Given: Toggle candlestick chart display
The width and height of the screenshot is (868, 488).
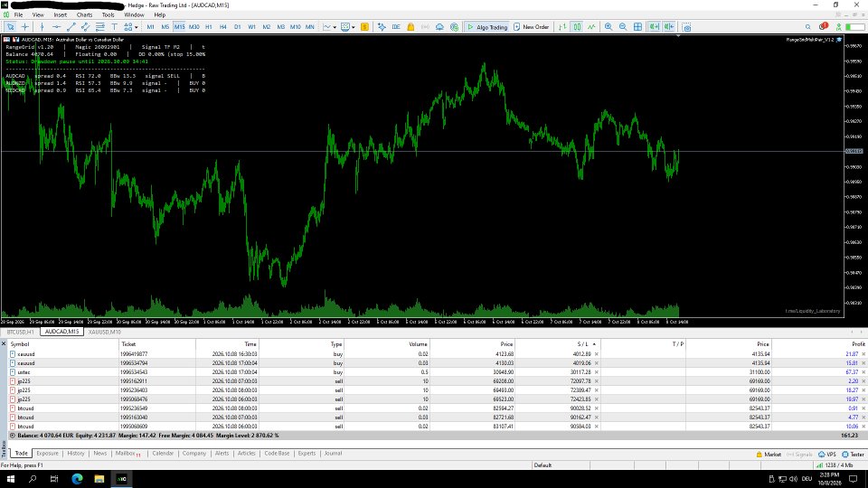Looking at the screenshot, I should [x=577, y=26].
